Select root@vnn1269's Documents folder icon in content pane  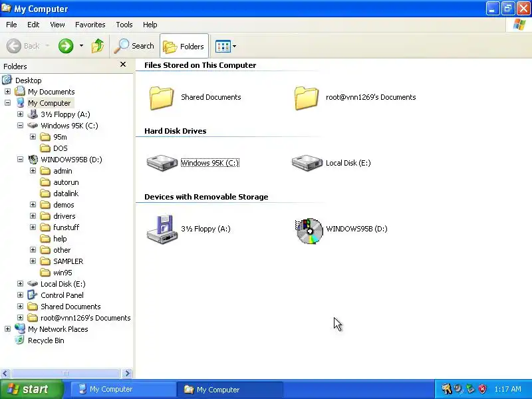307,98
